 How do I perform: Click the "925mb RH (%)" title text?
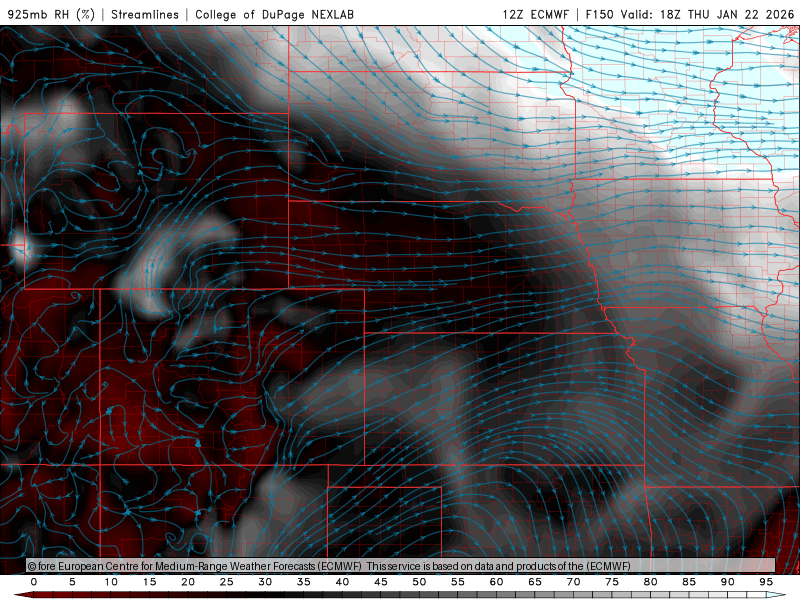(52, 14)
